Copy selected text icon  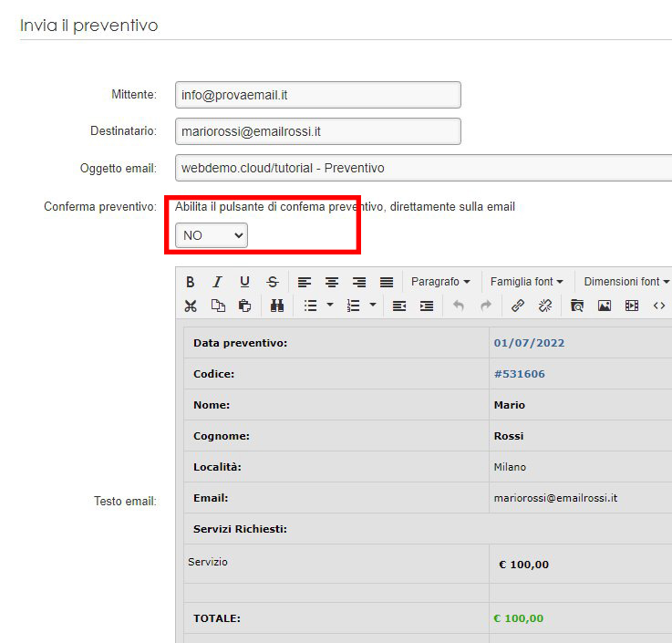tap(218, 306)
